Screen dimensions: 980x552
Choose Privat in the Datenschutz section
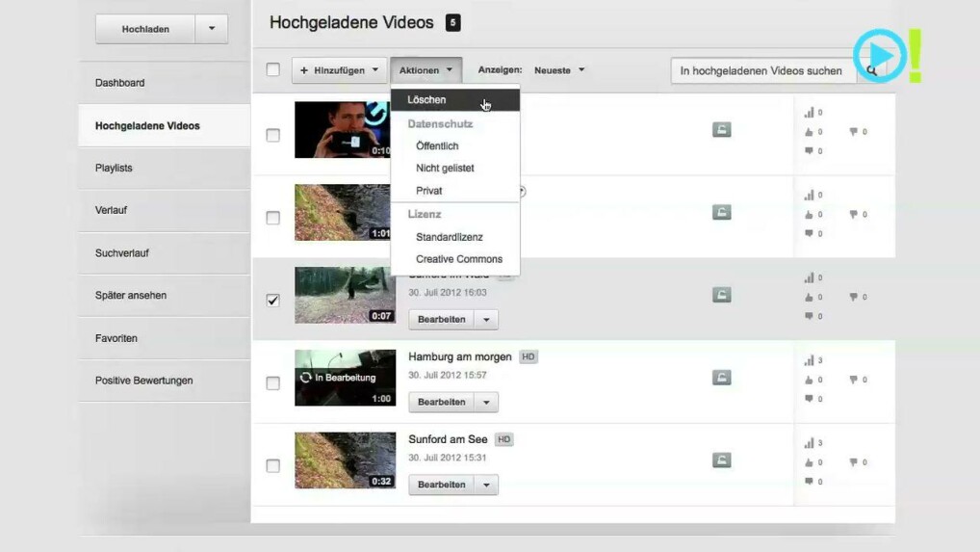(x=428, y=191)
